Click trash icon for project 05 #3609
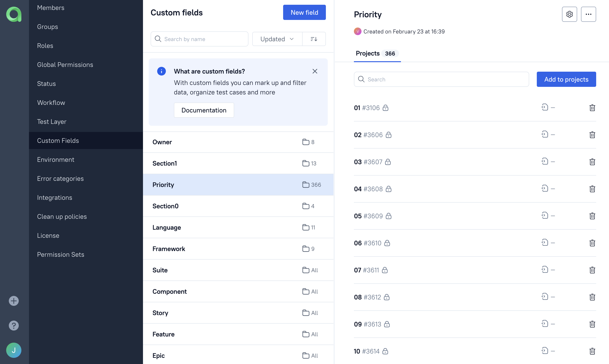The height and width of the screenshot is (364, 609). coord(592,216)
